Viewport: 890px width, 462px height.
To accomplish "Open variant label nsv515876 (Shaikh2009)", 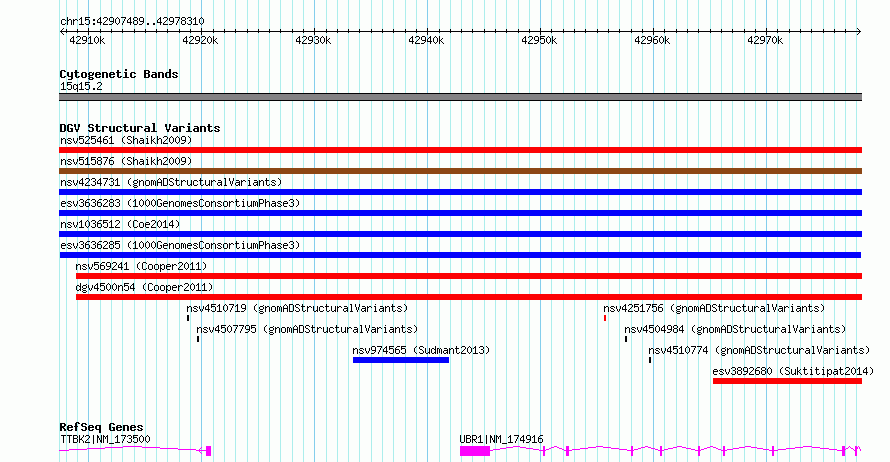I will 126,161.
